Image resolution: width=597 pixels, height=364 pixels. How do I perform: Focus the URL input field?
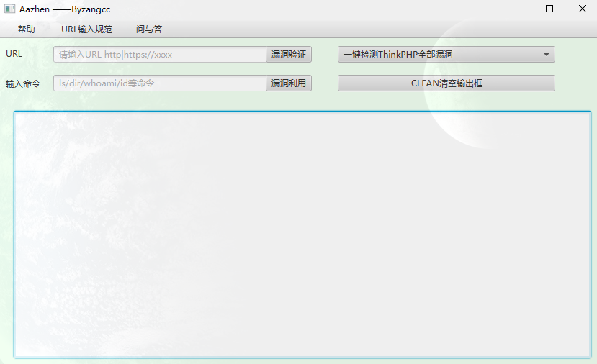click(160, 55)
